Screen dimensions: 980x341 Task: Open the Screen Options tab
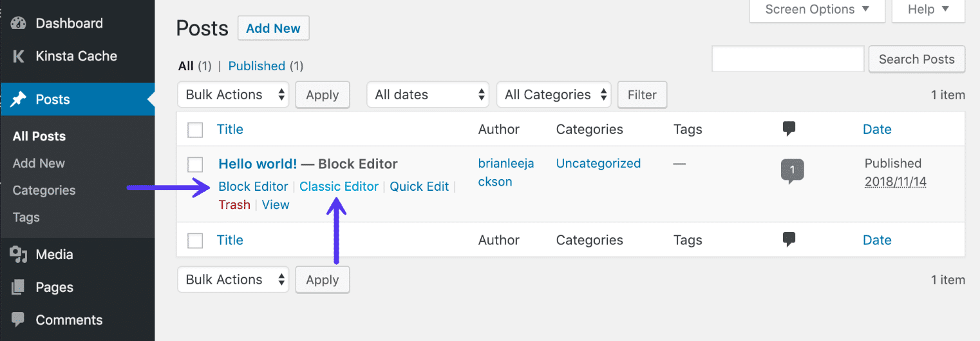tap(817, 10)
